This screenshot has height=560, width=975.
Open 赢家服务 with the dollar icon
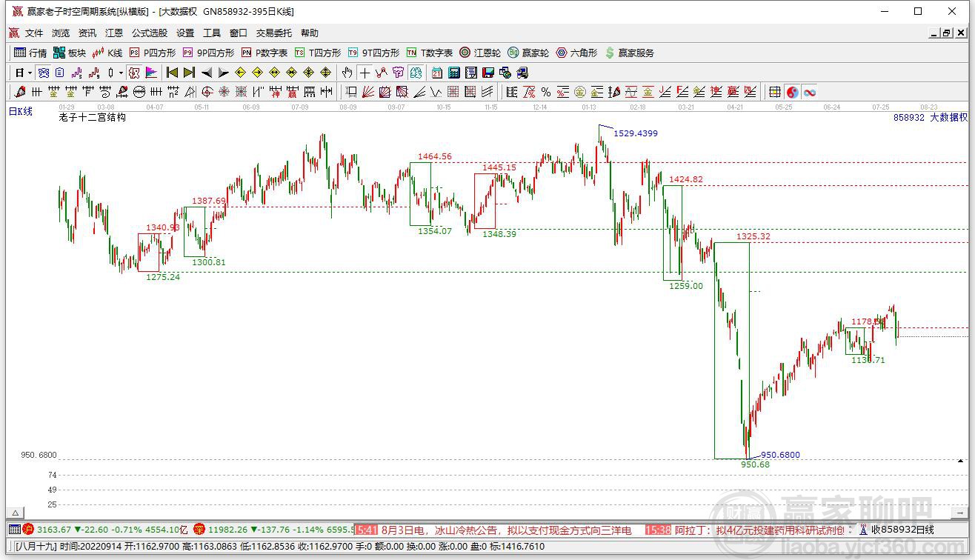[x=630, y=53]
